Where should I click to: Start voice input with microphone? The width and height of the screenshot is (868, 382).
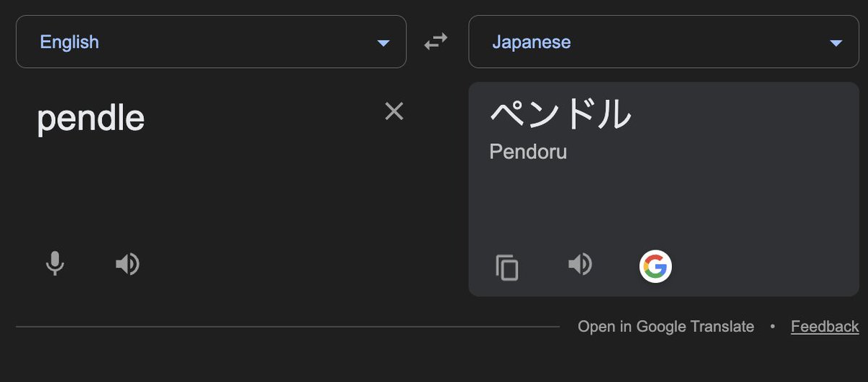[x=55, y=264]
